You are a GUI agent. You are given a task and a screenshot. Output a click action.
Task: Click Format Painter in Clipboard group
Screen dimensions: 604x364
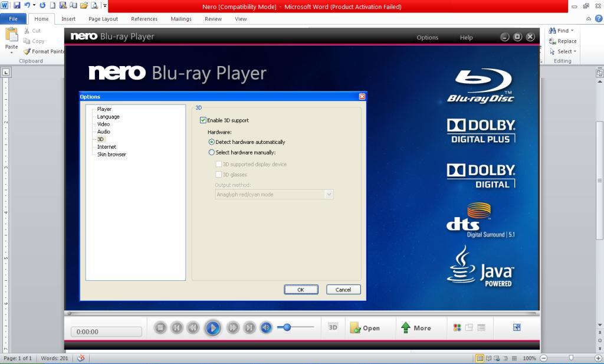click(44, 51)
